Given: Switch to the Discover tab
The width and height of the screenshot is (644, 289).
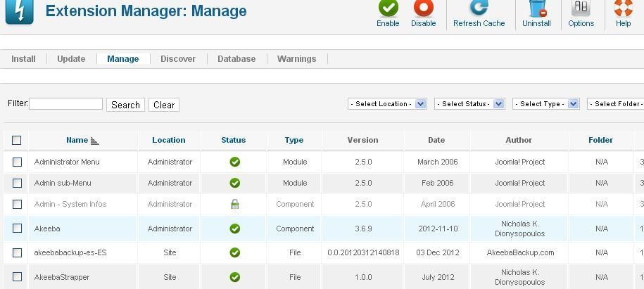Looking at the screenshot, I should [178, 58].
